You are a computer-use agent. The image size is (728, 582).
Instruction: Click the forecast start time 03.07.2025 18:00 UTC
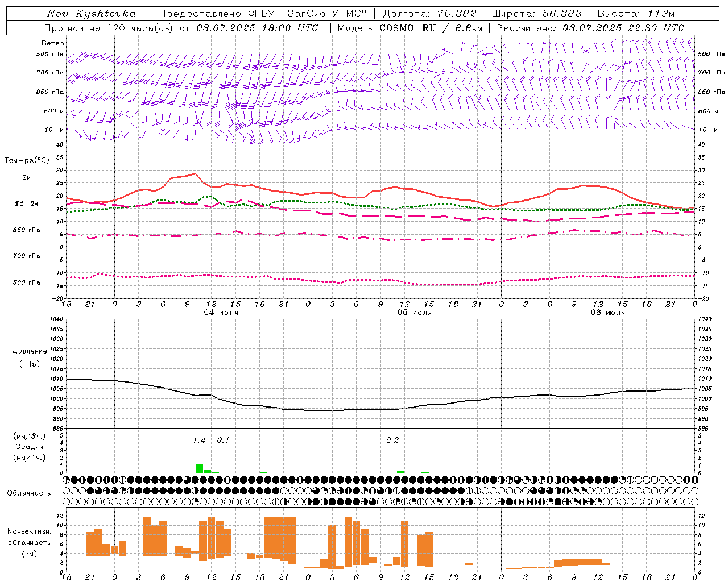(257, 28)
